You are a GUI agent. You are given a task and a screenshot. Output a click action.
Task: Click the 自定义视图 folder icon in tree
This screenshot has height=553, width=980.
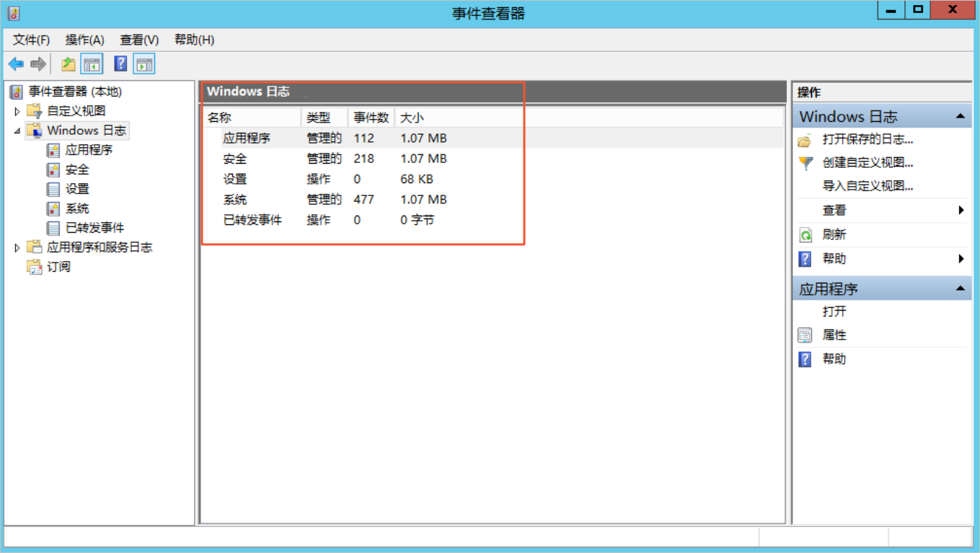coord(35,111)
